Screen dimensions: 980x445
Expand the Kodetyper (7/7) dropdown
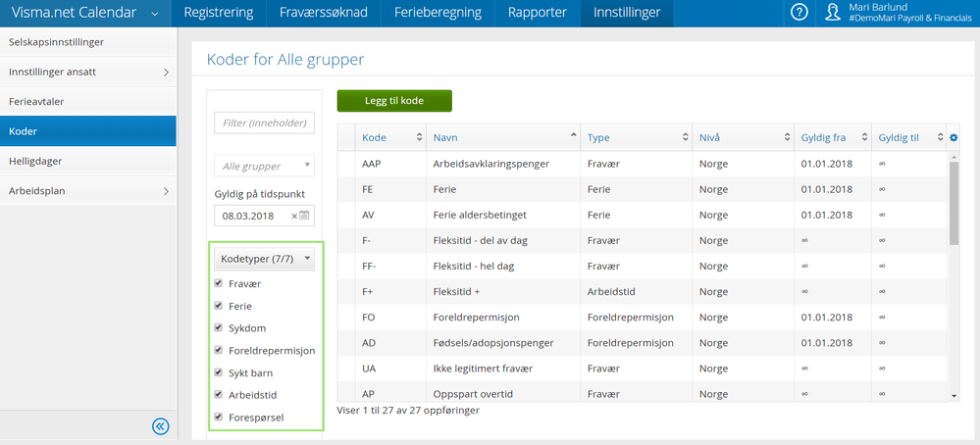pos(264,259)
